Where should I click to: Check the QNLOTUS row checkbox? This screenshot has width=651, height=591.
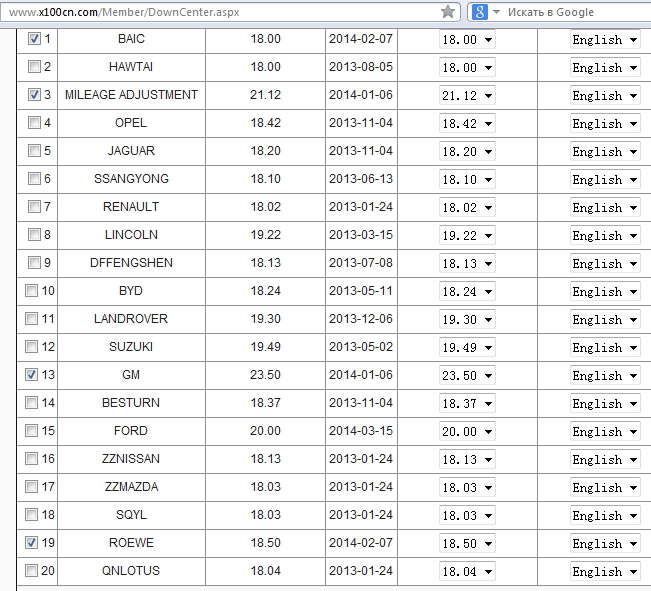point(31,571)
